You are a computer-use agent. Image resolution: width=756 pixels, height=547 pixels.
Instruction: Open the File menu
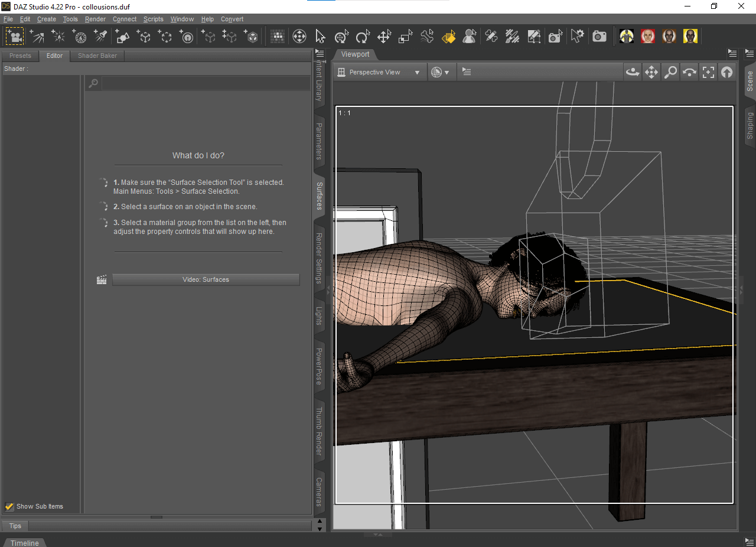click(8, 19)
